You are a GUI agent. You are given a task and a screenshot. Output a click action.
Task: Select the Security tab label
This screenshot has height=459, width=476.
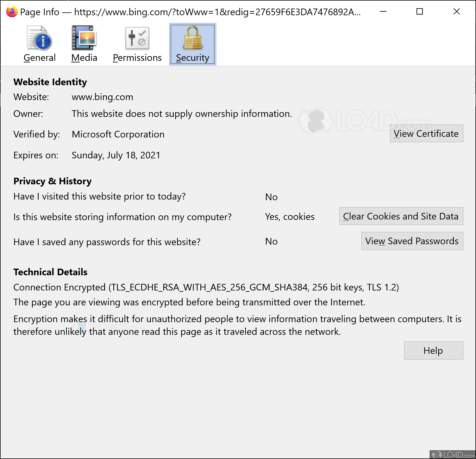coord(192,58)
